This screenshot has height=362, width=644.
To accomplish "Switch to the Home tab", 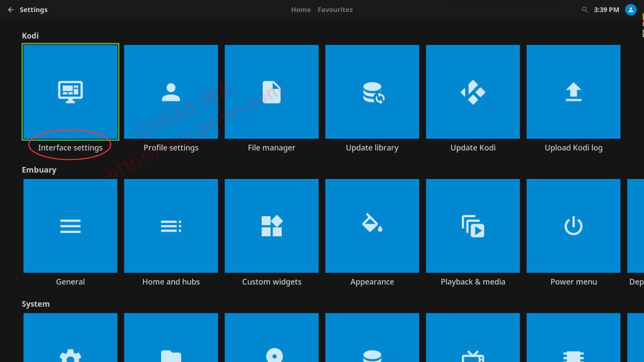I will pyautogui.click(x=301, y=10).
